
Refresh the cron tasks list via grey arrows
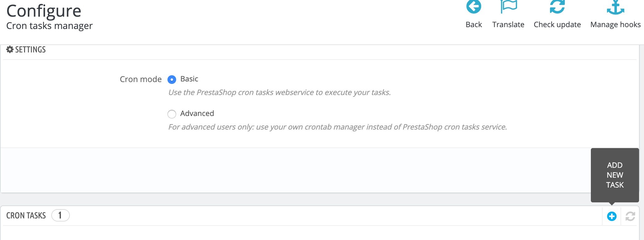630,216
